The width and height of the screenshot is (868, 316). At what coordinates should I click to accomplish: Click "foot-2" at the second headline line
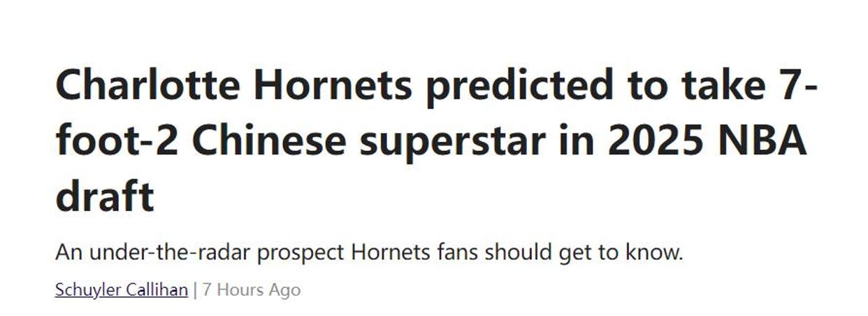point(117,142)
